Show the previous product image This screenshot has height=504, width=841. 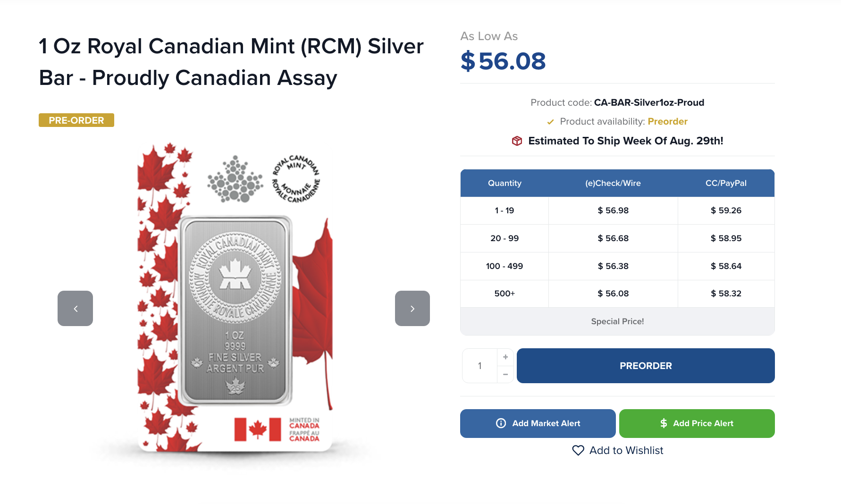click(75, 308)
